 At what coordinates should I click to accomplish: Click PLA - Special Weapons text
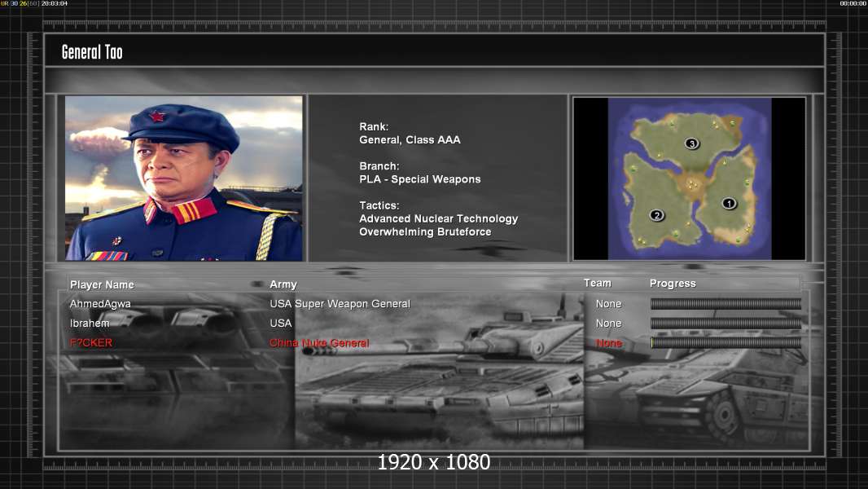point(420,179)
